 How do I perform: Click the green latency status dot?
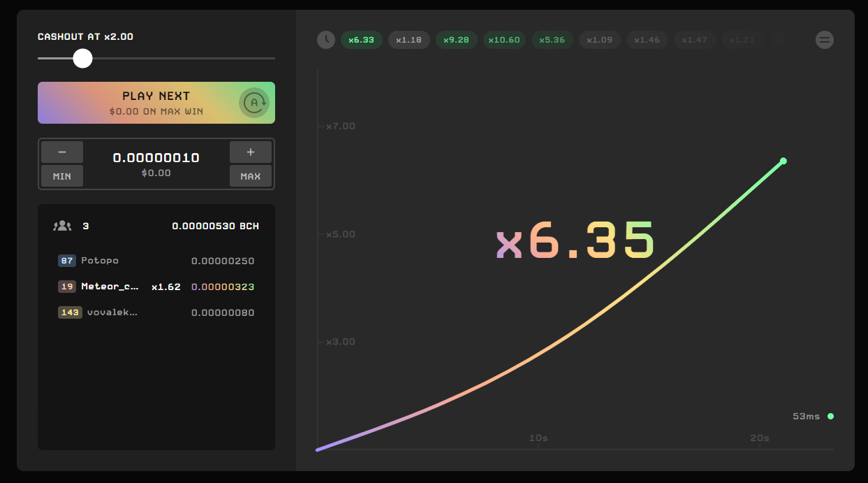point(830,417)
